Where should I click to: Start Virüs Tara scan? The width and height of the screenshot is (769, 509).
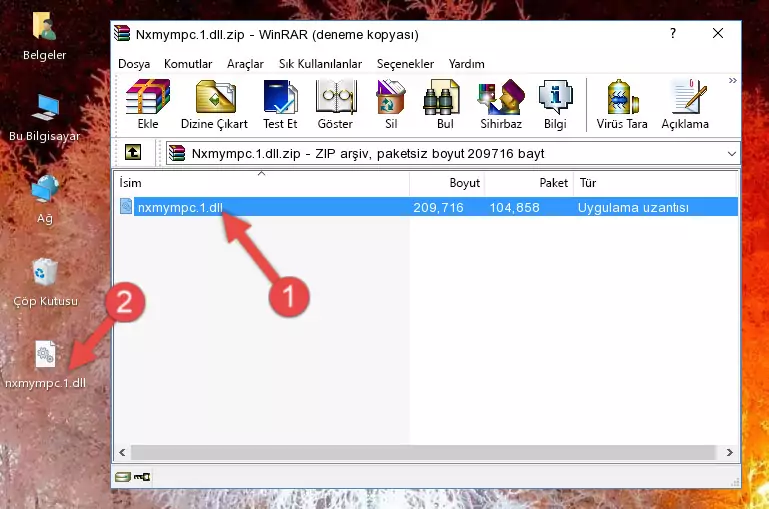622,104
